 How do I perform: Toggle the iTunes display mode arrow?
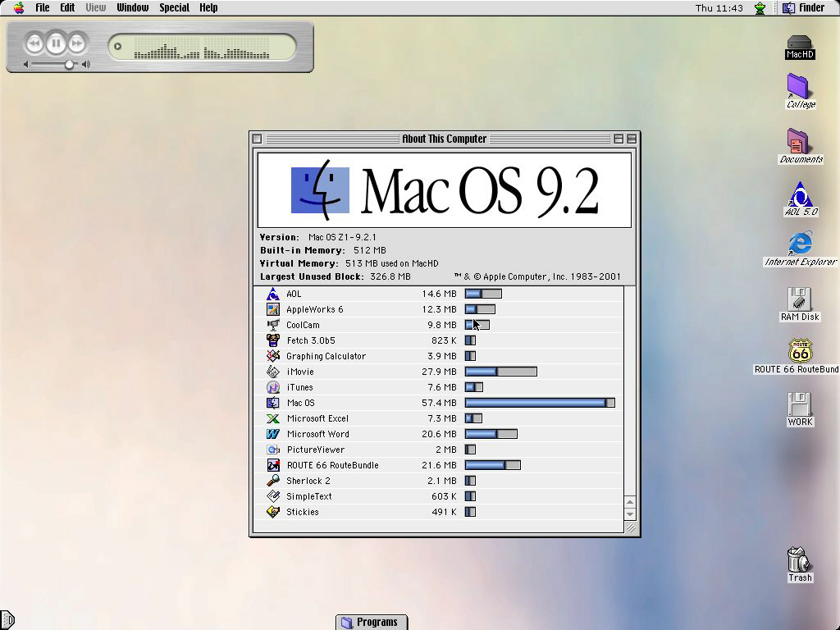[x=117, y=46]
